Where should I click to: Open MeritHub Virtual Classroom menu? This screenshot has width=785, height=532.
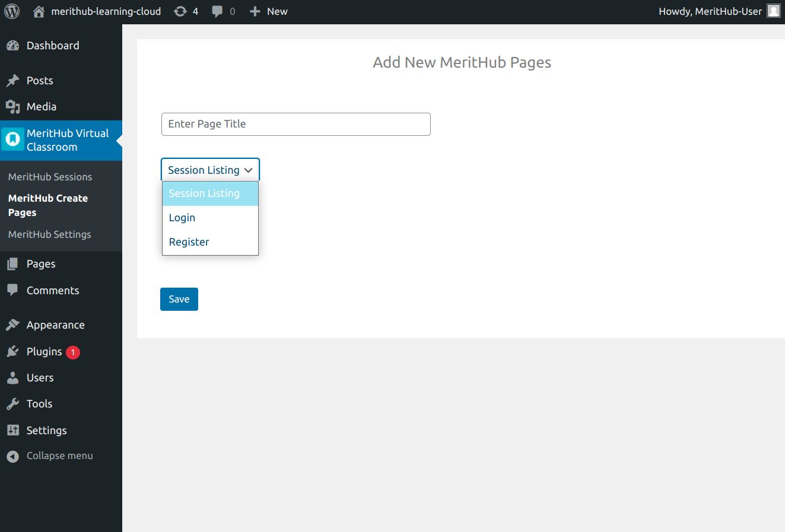(68, 140)
